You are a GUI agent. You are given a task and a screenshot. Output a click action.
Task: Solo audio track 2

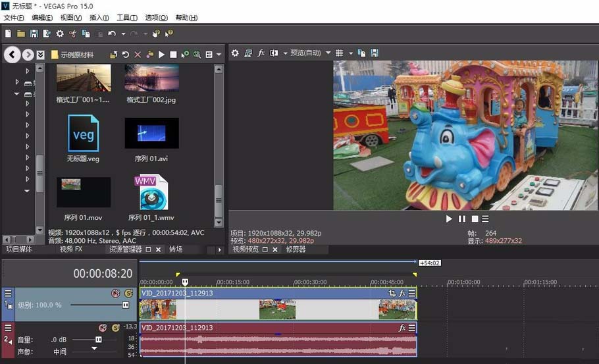coord(115,328)
